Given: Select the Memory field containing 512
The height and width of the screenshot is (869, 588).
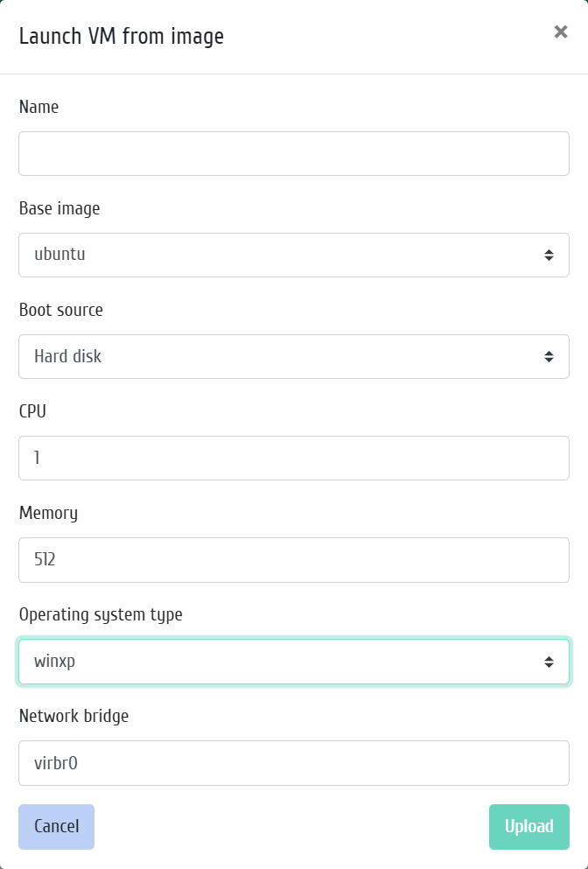Looking at the screenshot, I should 294,560.
